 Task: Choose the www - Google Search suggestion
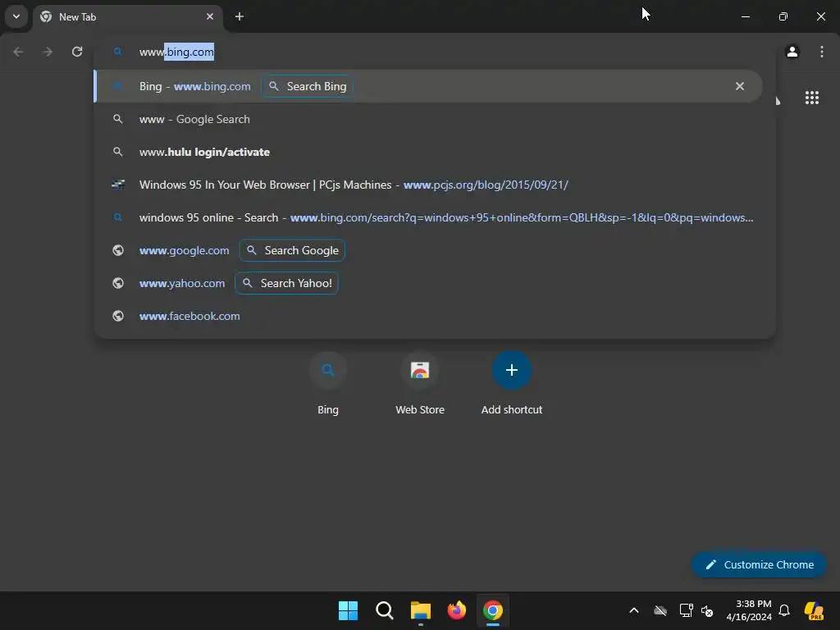[x=435, y=119]
